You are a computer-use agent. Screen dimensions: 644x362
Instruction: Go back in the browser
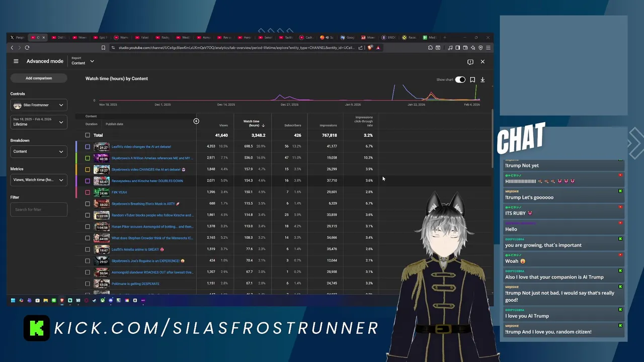(x=12, y=48)
